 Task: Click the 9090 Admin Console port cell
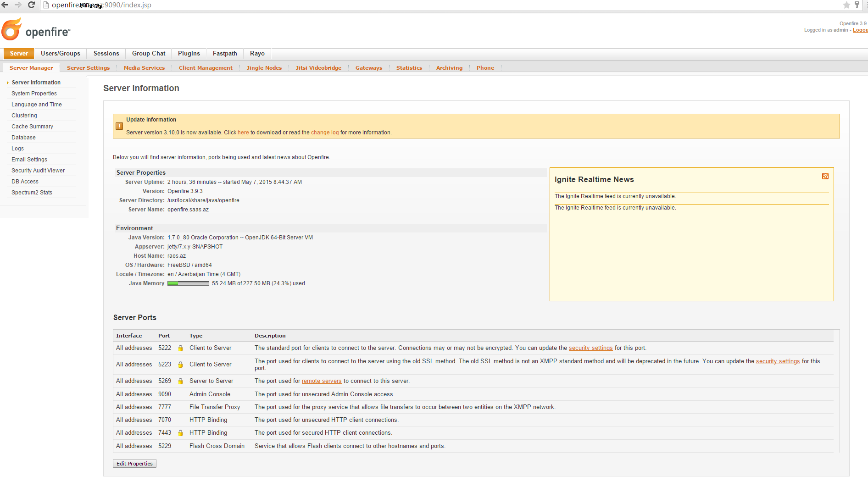pos(165,394)
